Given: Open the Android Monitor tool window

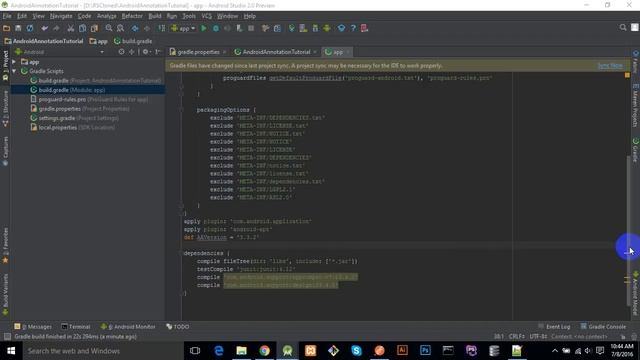Looking at the screenshot, I should 128,327.
